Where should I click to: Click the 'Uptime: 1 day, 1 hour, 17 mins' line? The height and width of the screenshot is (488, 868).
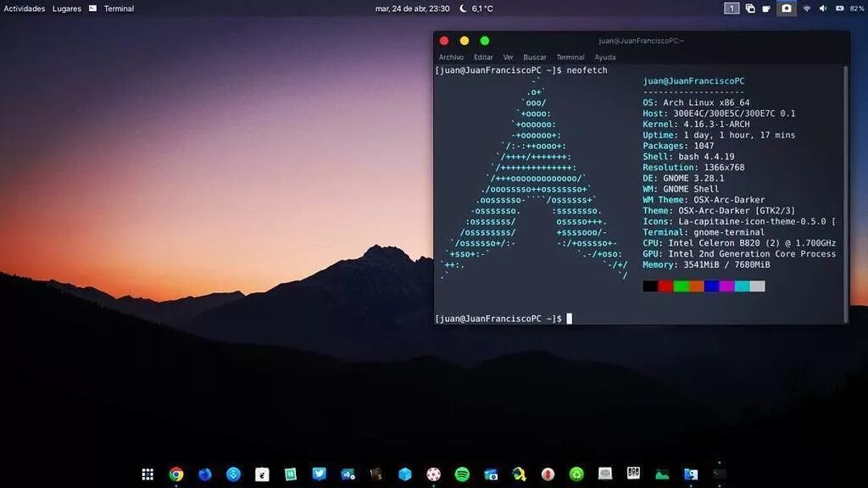click(719, 135)
